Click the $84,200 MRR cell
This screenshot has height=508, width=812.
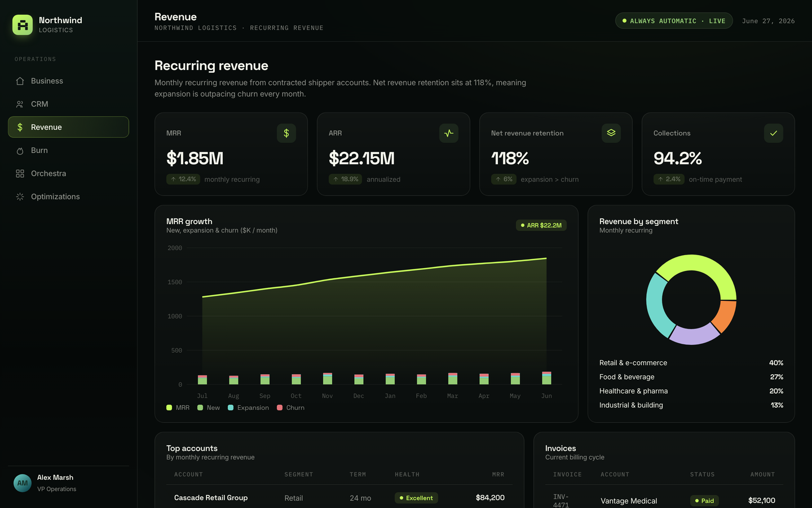(490, 498)
